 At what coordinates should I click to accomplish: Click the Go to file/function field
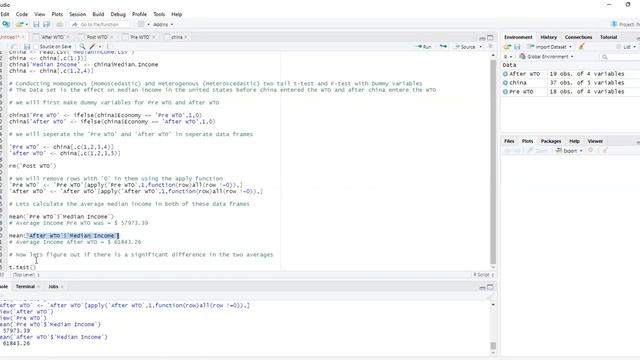[x=100, y=24]
